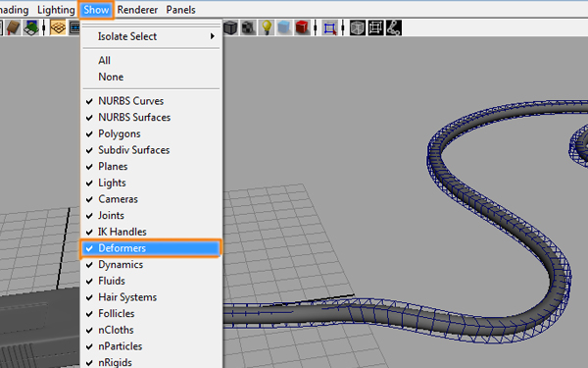Toggle X-ray joints icon
The height and width of the screenshot is (368, 588).
coord(394,27)
